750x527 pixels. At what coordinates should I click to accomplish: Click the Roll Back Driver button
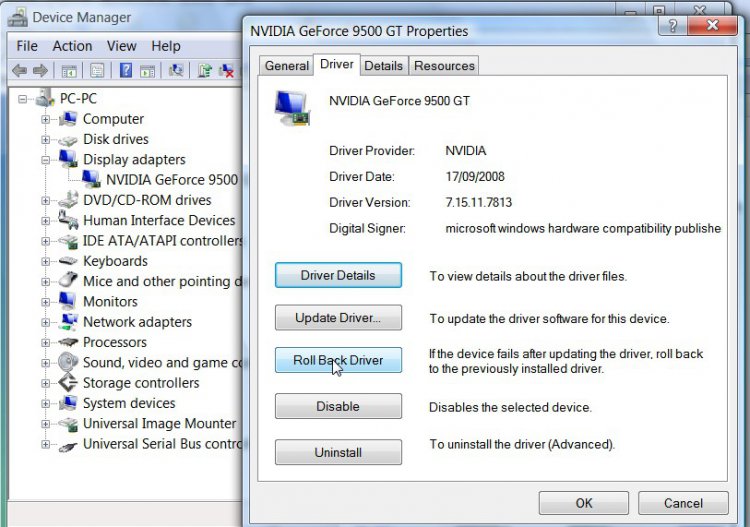click(x=338, y=360)
